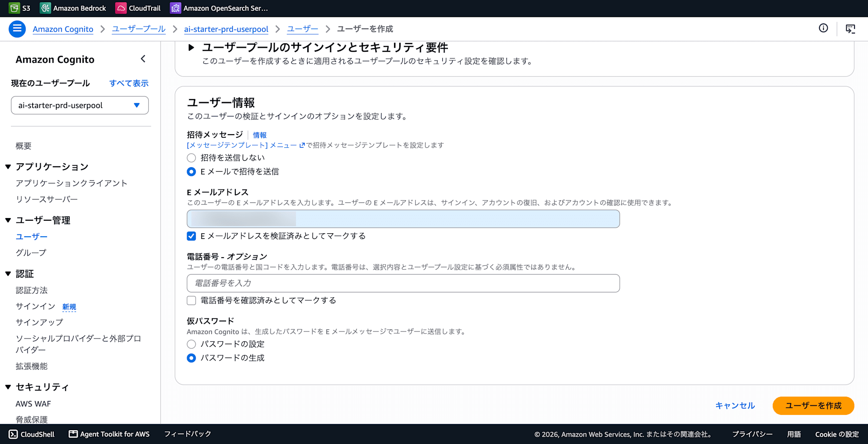Open the tutorials panel icon at top right
868x444 pixels.
850,29
